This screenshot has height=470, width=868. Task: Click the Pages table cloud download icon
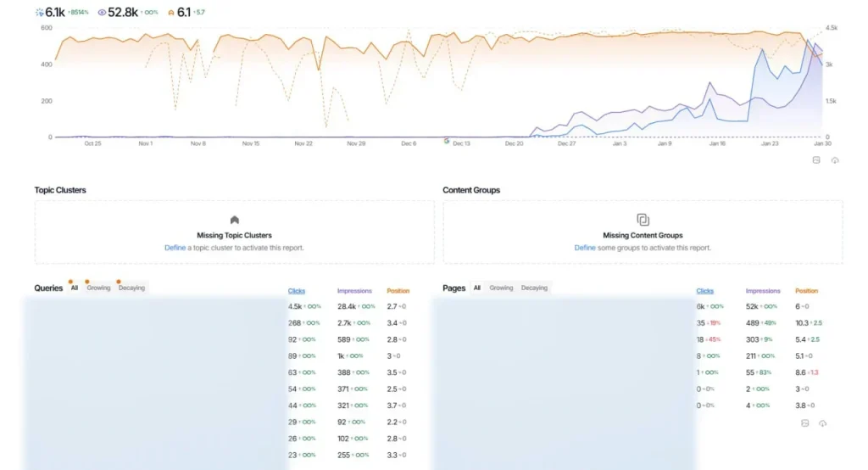coord(822,422)
